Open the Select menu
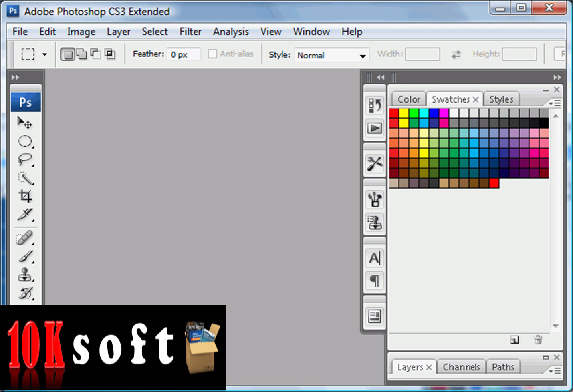The width and height of the screenshot is (573, 392). pyautogui.click(x=155, y=32)
